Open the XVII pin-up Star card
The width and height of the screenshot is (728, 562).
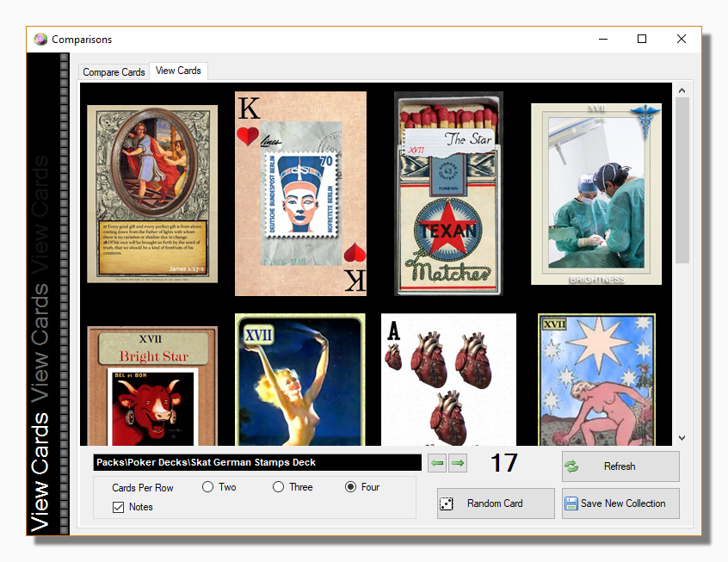[300, 380]
